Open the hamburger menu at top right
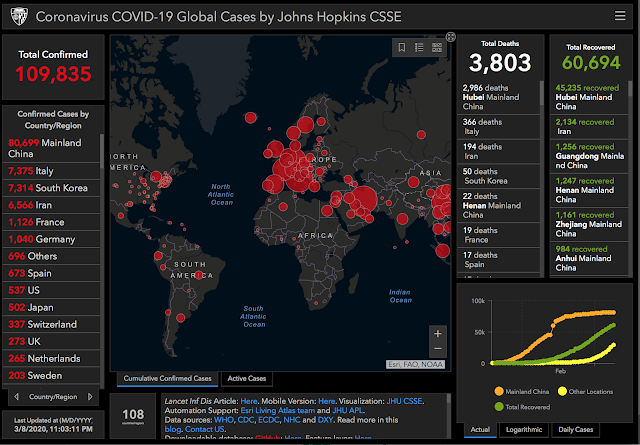The image size is (640, 445). [620, 16]
